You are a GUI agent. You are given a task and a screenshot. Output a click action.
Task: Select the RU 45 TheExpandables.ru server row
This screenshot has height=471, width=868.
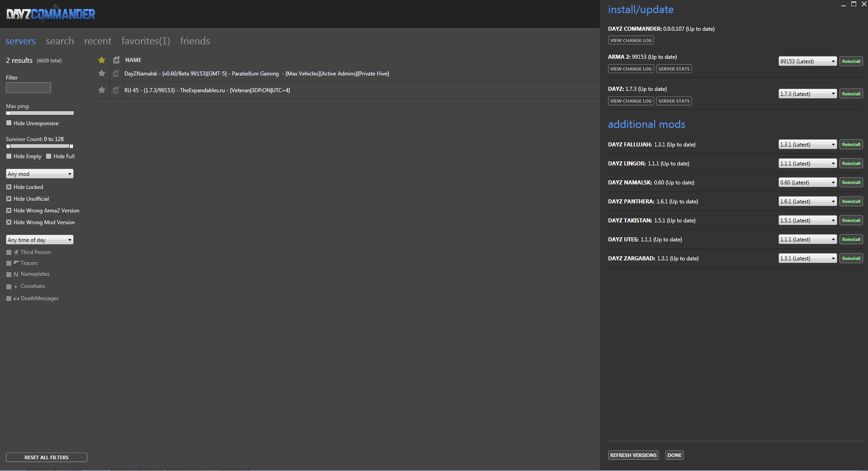(348, 90)
